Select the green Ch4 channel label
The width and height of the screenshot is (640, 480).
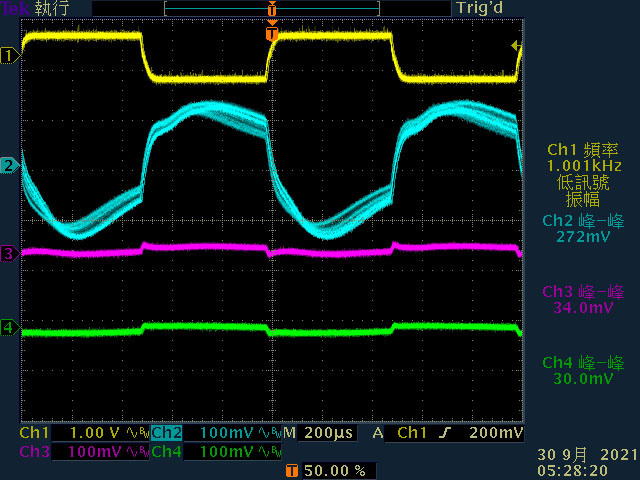167,451
